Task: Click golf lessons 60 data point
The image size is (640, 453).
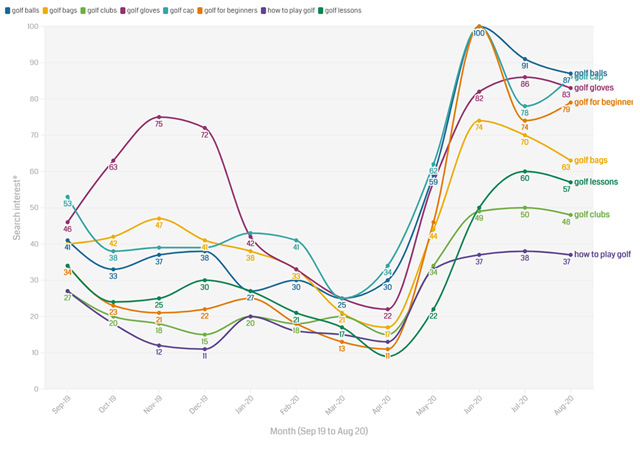Action: (x=525, y=171)
